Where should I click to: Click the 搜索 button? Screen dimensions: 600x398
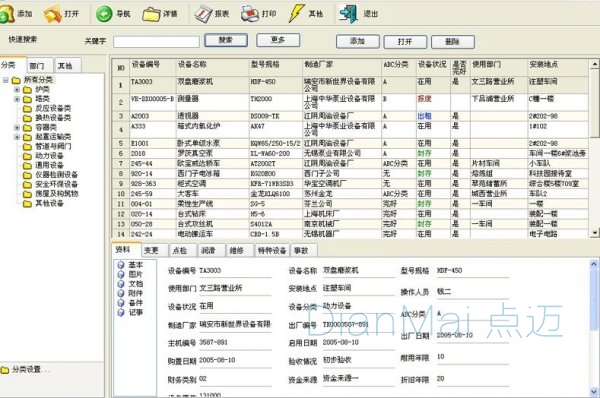point(226,40)
